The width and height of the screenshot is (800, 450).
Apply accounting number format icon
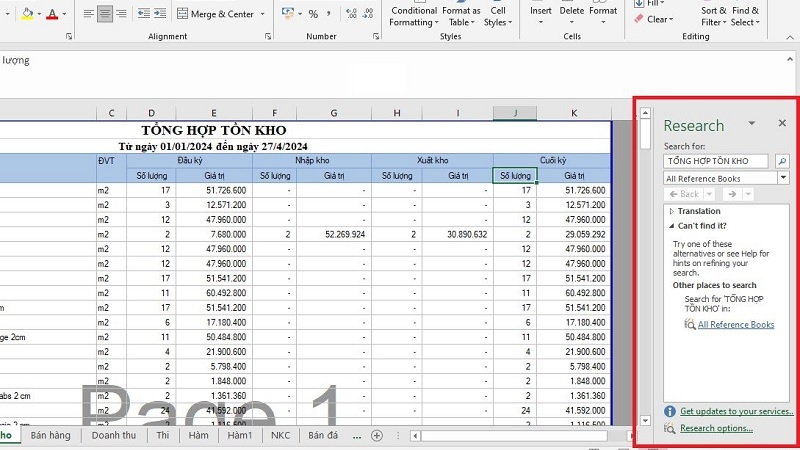tap(288, 14)
